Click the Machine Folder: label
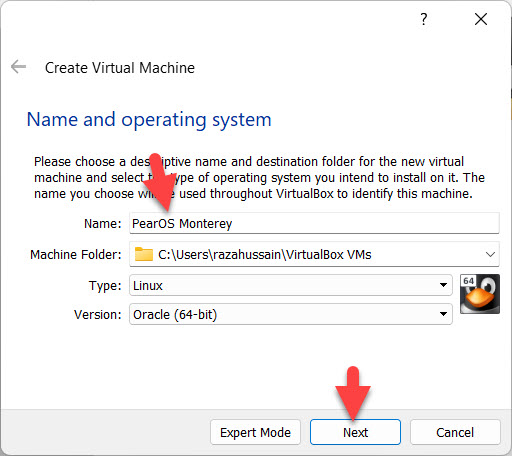This screenshot has height=456, width=512. pos(76,255)
